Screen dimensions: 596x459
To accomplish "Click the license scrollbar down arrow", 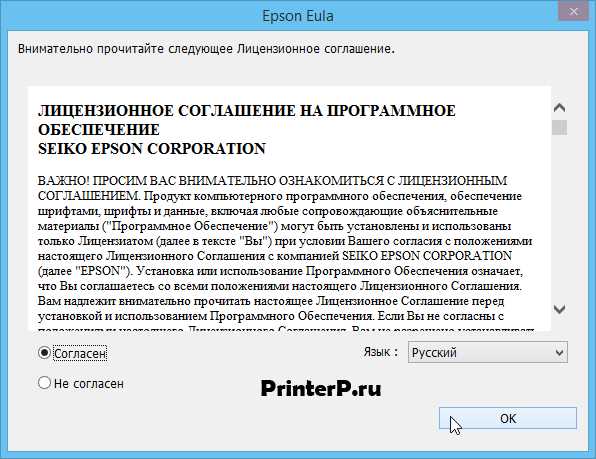I will pos(559,309).
